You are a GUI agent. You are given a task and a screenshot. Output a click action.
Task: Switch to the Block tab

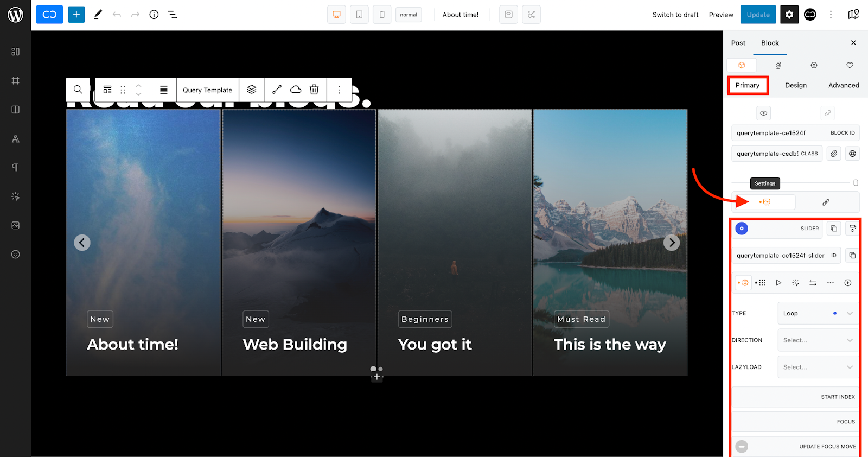770,43
